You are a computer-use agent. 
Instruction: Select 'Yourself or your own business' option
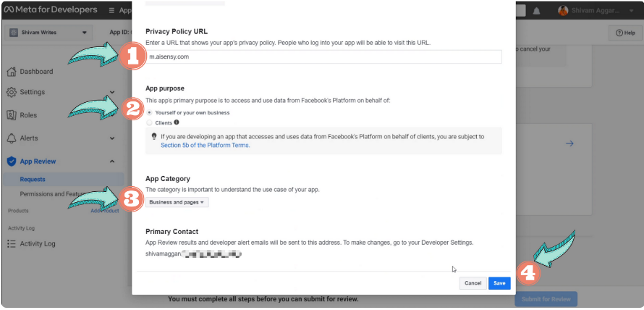pos(150,112)
